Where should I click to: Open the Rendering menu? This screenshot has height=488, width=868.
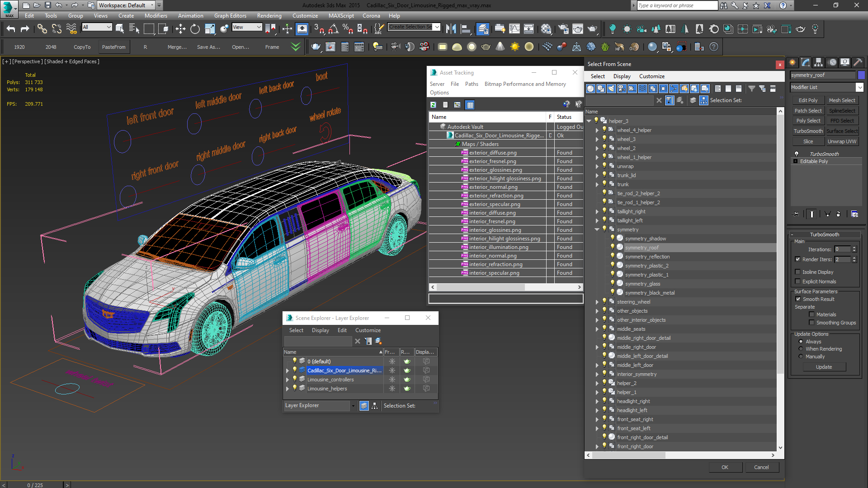(269, 15)
